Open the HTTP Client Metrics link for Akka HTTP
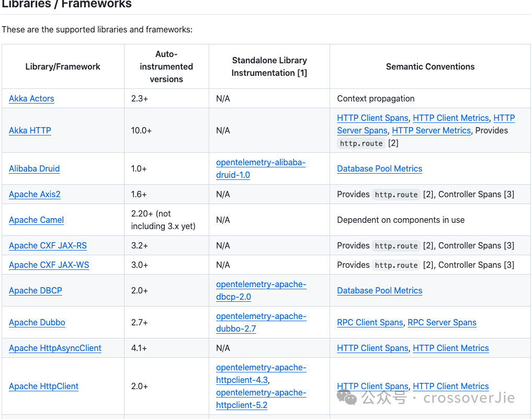 pyautogui.click(x=450, y=118)
